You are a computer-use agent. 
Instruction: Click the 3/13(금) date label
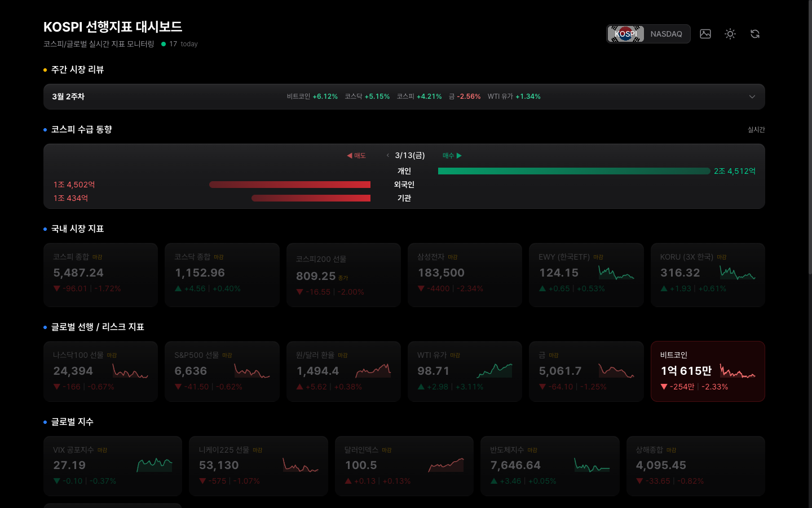[410, 155]
